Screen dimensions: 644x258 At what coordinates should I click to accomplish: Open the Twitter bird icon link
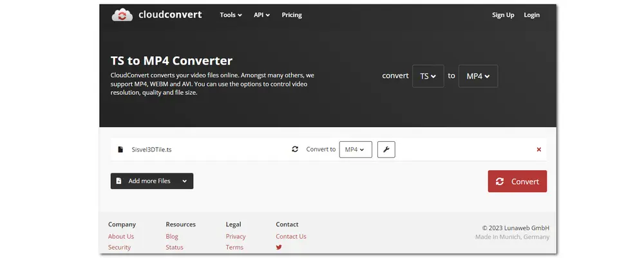[279, 247]
